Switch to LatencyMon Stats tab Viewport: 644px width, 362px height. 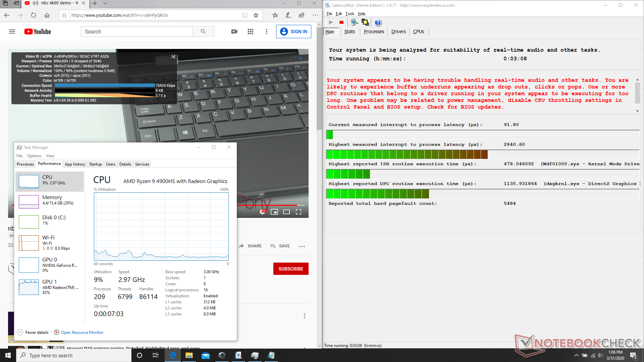(350, 32)
